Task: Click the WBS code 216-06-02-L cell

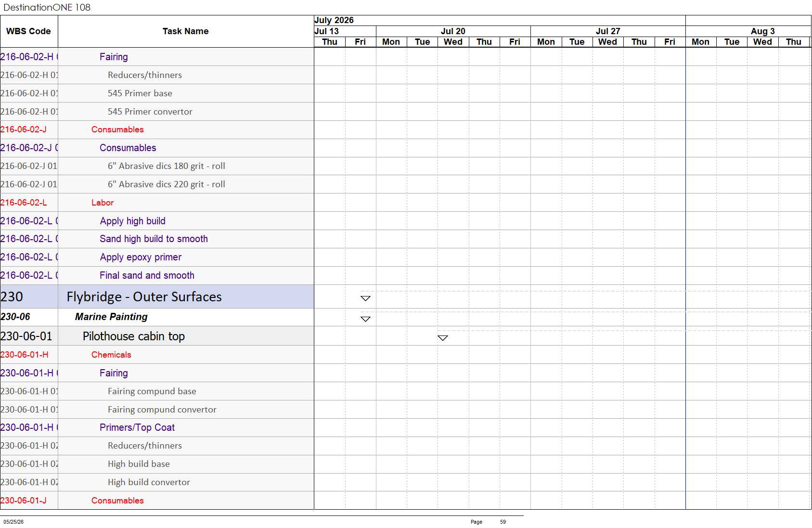Action: (x=29, y=203)
